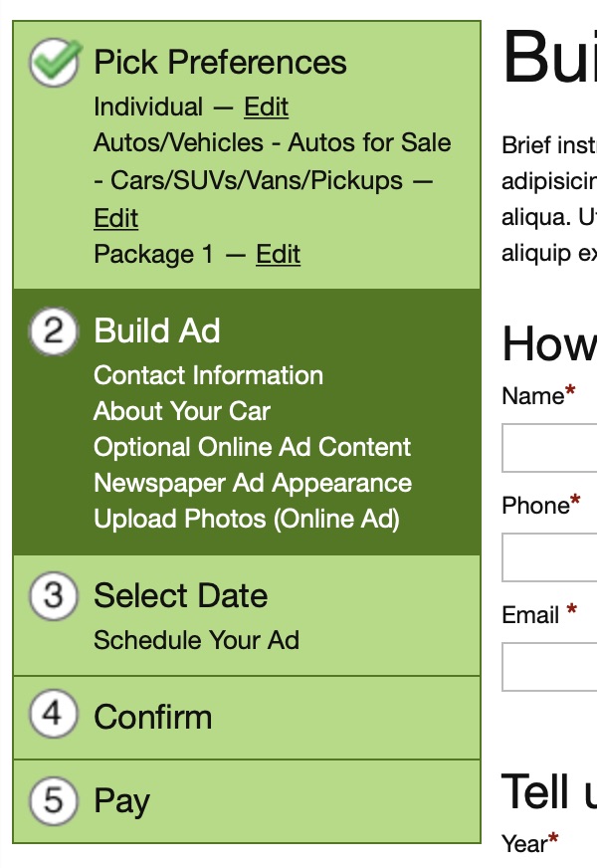Click the green checkmark beside Pick Preferences
597x868 pixels.
54,63
